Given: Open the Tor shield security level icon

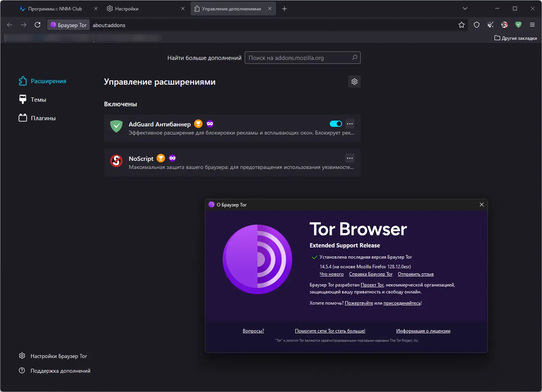Looking at the screenshot, I should [477, 25].
